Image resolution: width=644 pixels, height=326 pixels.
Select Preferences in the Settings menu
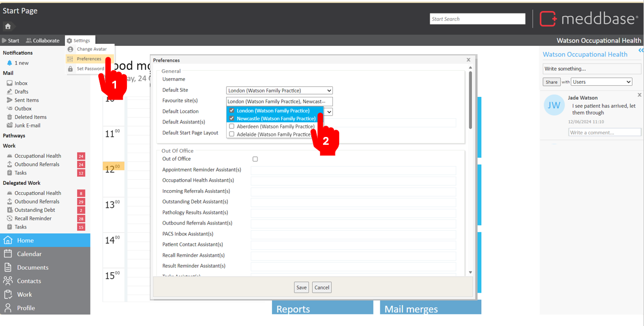coord(89,59)
